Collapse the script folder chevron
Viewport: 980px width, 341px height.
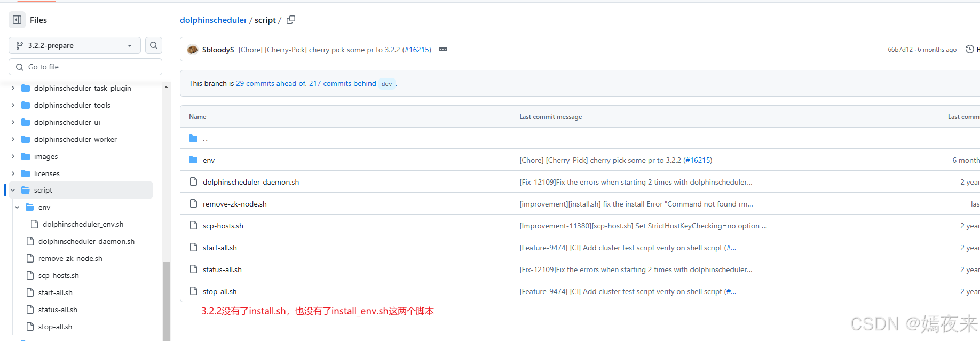(13, 190)
